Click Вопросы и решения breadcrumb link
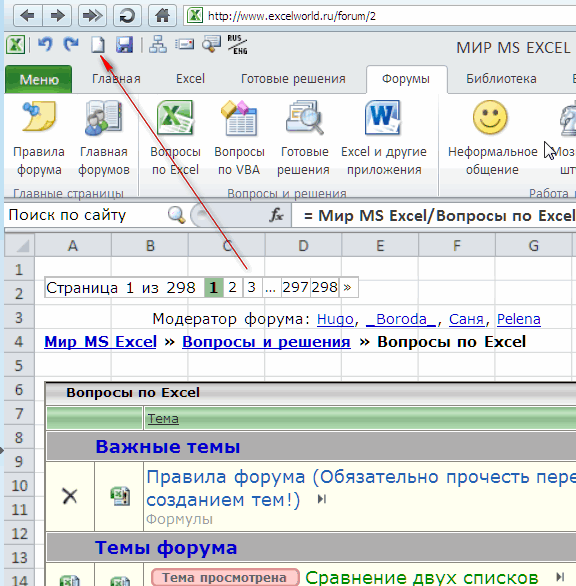Screen dimensions: 576x586 pyautogui.click(x=266, y=342)
